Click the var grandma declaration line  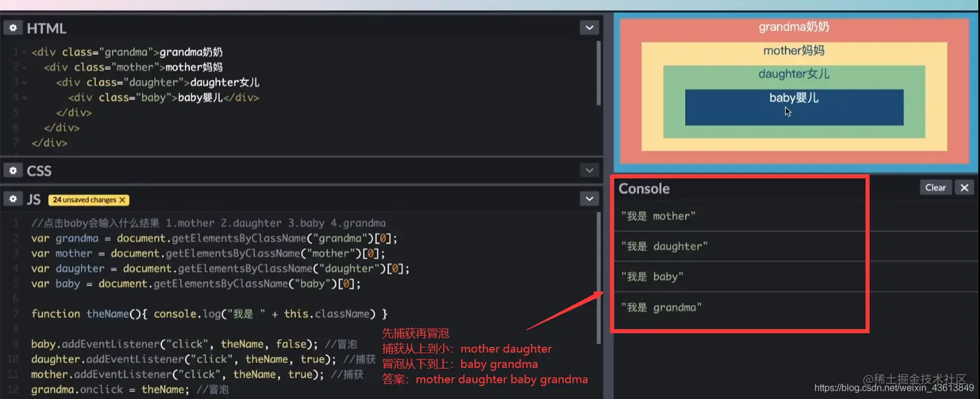[214, 238]
